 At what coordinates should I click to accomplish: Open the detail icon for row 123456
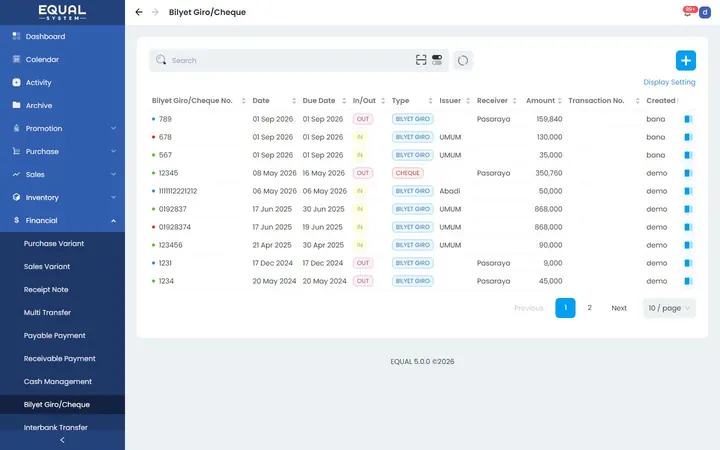(688, 245)
